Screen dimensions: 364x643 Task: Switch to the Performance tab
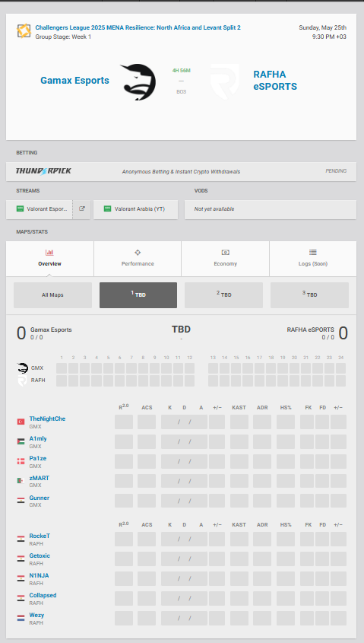[x=138, y=259]
